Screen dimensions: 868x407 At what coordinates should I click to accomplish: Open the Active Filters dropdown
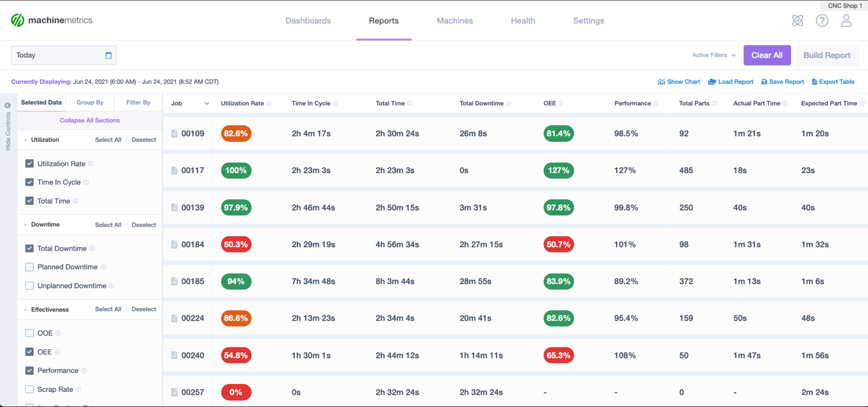click(x=714, y=56)
